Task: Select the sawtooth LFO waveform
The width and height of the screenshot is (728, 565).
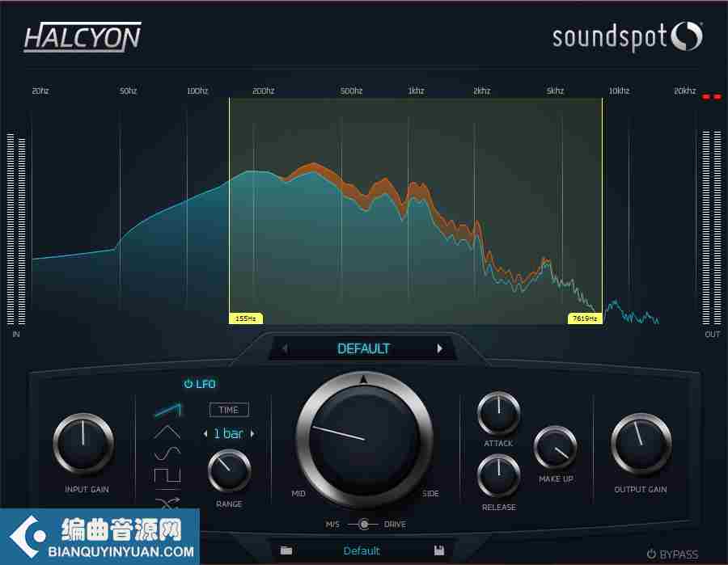Action: coord(167,410)
